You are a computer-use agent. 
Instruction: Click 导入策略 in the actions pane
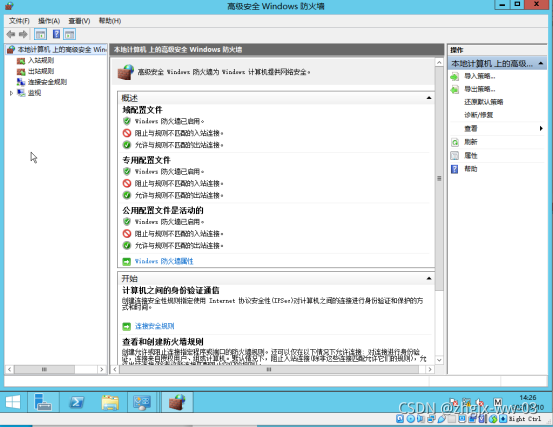(x=480, y=76)
